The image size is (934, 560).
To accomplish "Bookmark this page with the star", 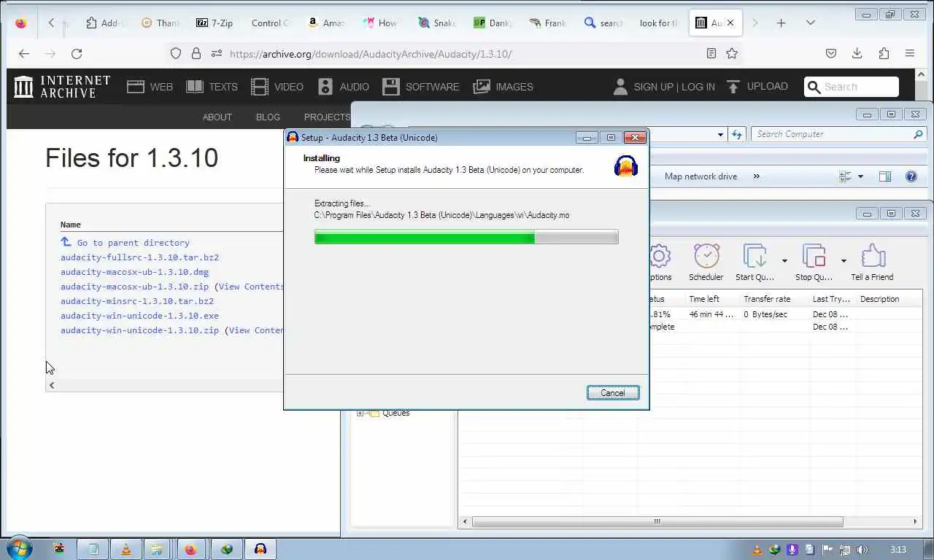I will click(732, 53).
